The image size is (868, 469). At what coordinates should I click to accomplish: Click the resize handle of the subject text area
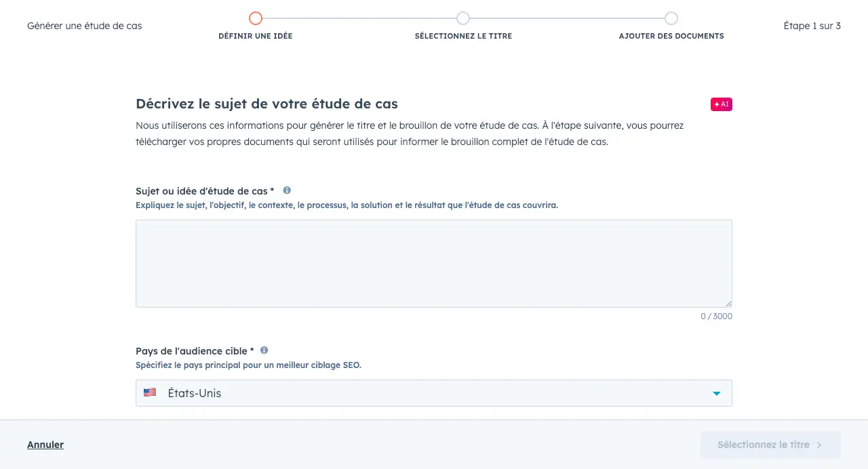(728, 304)
